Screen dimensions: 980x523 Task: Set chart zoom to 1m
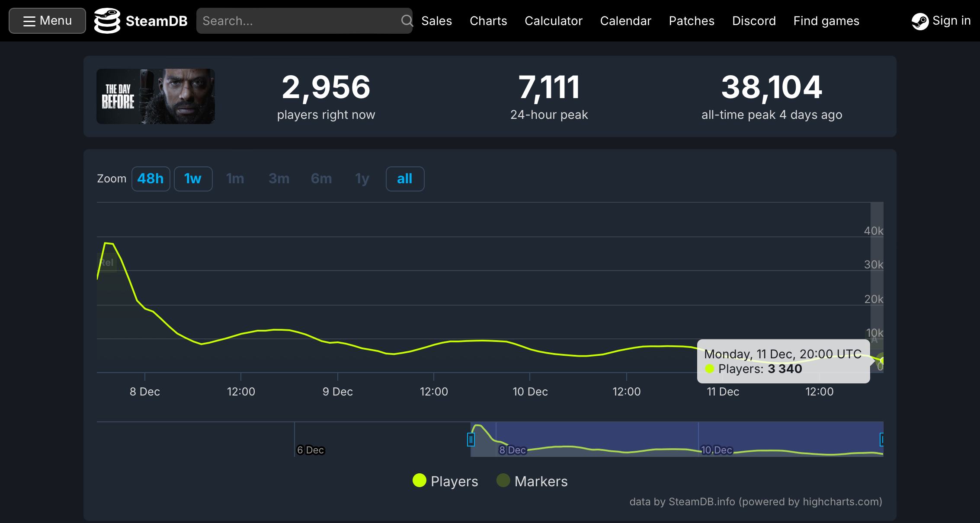(x=235, y=179)
